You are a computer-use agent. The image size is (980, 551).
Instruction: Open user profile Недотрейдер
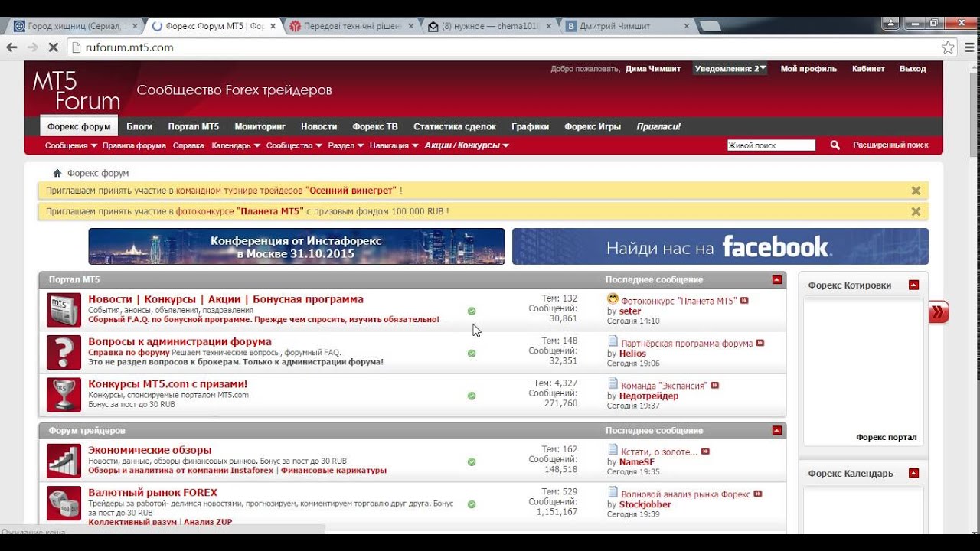point(648,396)
